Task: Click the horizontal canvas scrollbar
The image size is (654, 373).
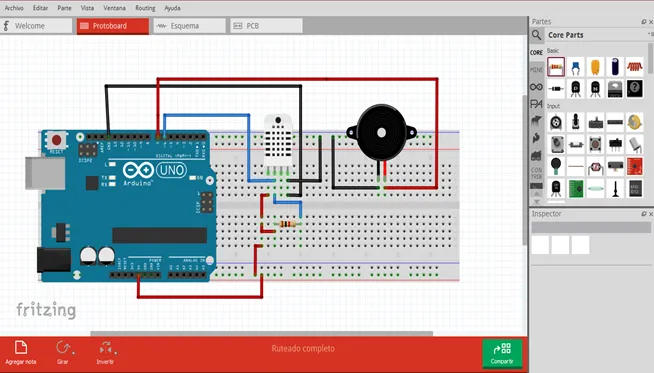Action: 262,333
